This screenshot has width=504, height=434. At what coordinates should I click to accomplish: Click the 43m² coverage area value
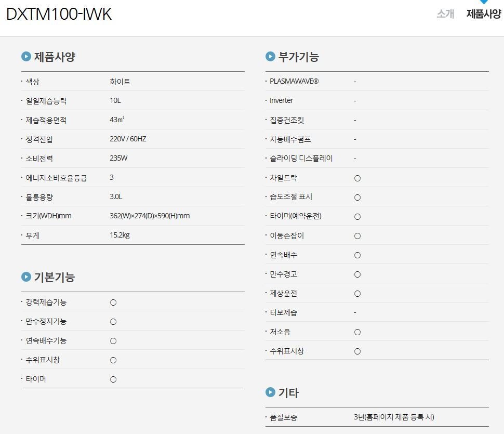(117, 120)
